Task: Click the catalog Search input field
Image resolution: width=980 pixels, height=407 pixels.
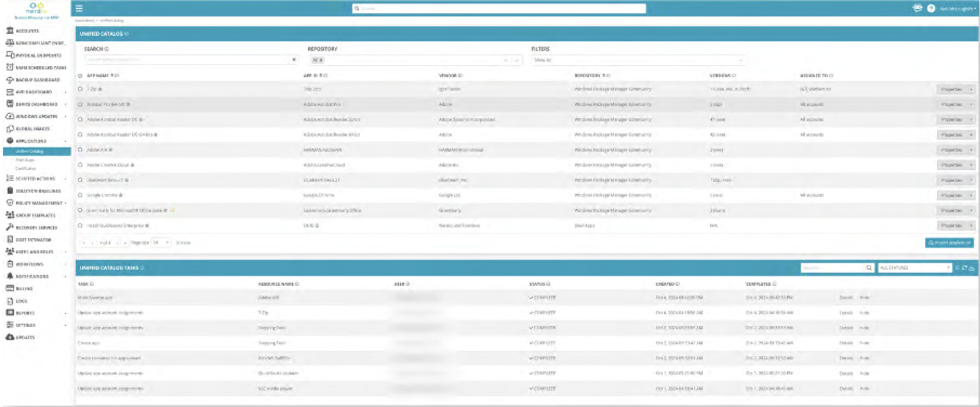Action: [187, 60]
